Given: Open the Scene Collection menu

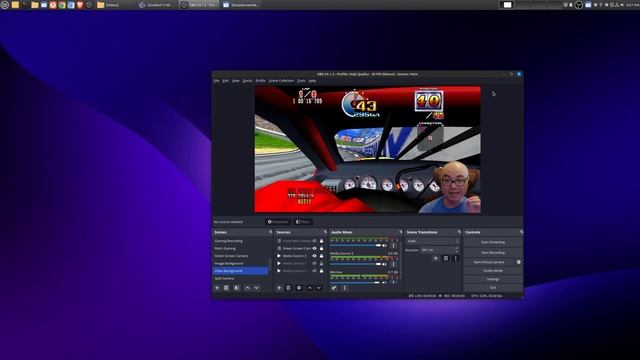Looking at the screenshot, I should coord(281,81).
